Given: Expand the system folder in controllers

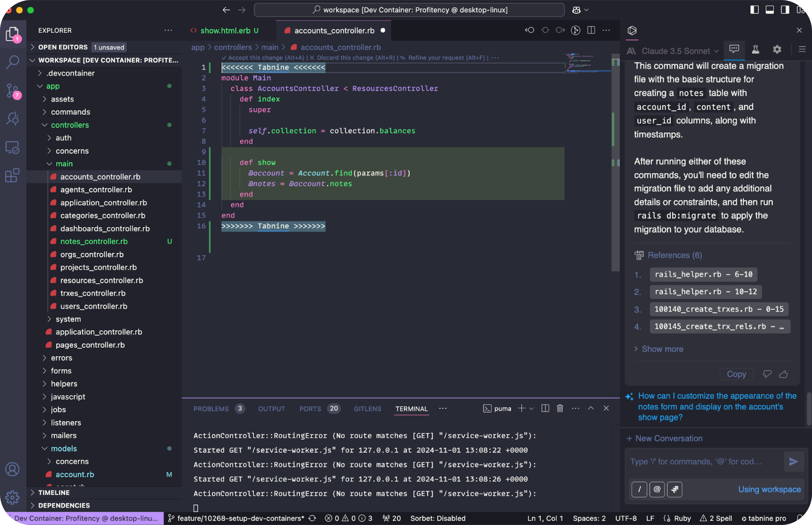Looking at the screenshot, I should pyautogui.click(x=68, y=319).
